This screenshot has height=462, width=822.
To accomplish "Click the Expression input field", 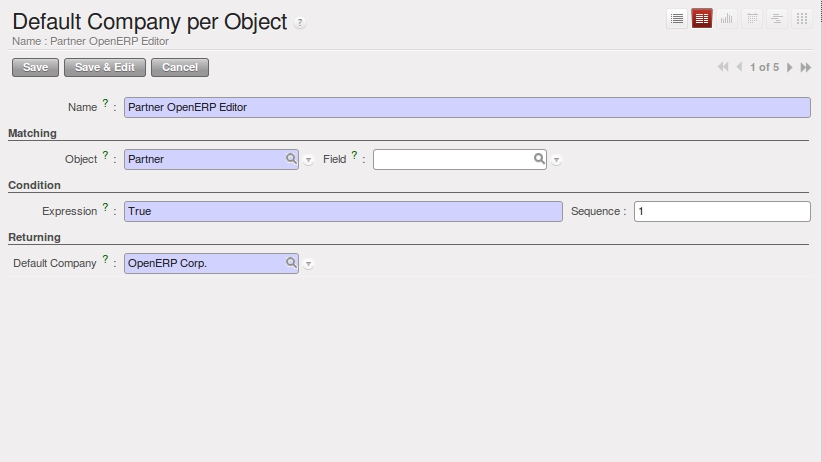I will click(x=343, y=211).
